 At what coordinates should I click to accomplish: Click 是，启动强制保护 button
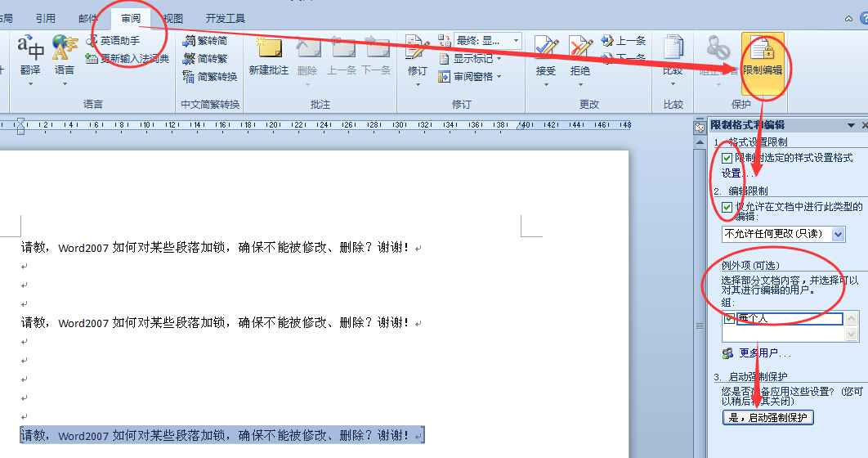767,418
